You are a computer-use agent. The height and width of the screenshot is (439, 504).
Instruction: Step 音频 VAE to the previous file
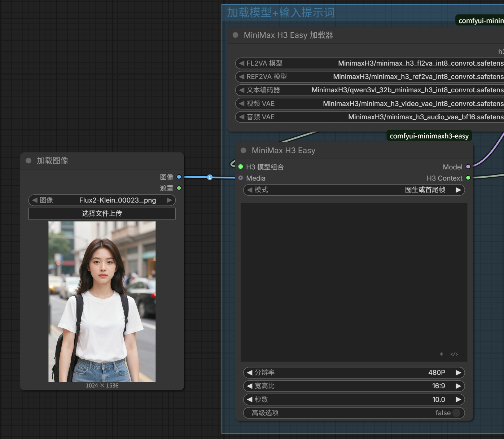tap(242, 117)
